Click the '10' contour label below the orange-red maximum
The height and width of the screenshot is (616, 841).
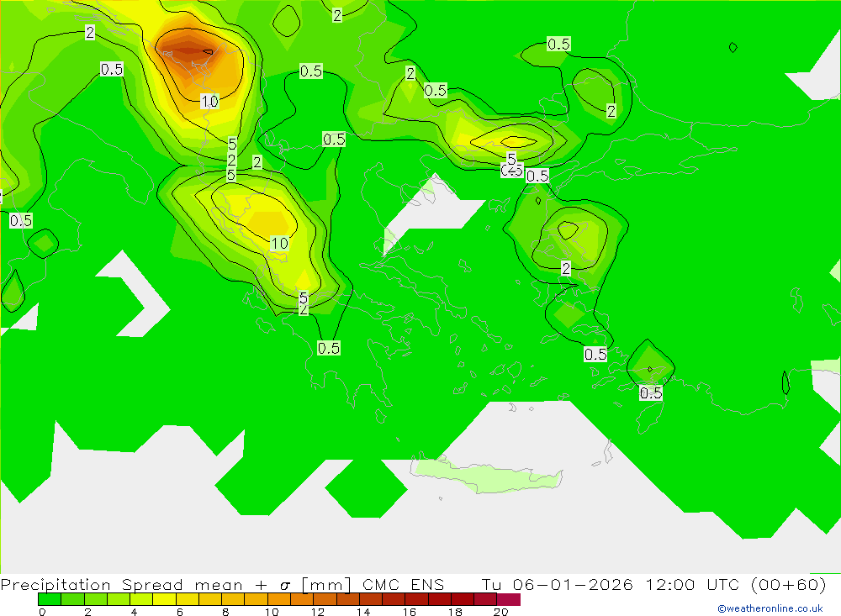pos(209,102)
